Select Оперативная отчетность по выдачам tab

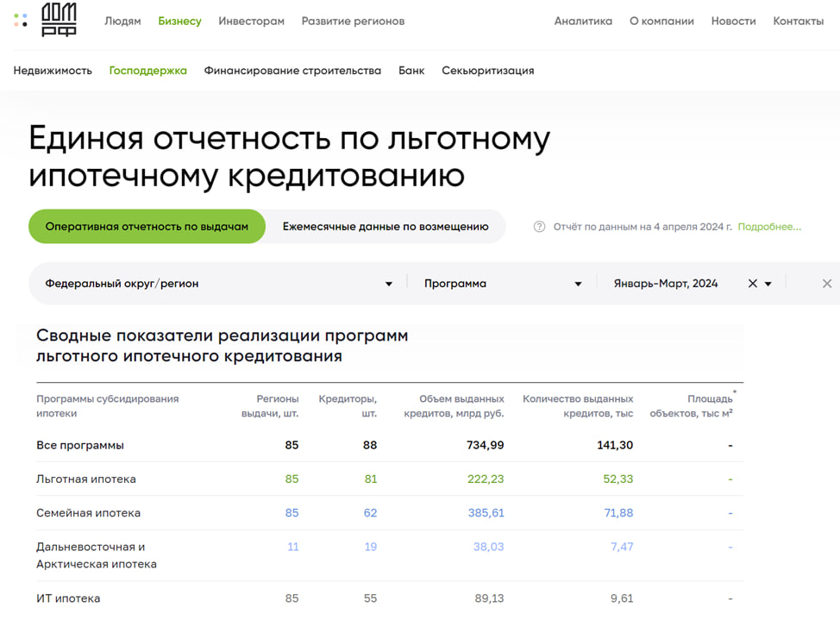point(147,226)
